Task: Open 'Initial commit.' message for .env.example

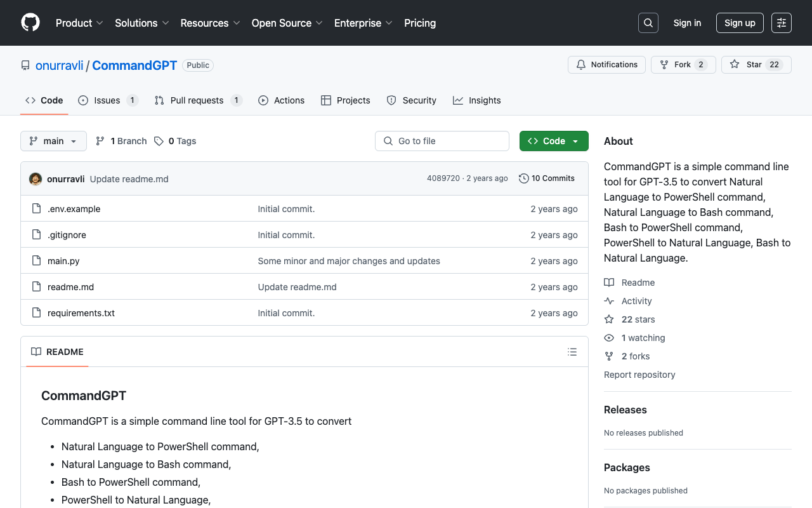Action: 286,209
